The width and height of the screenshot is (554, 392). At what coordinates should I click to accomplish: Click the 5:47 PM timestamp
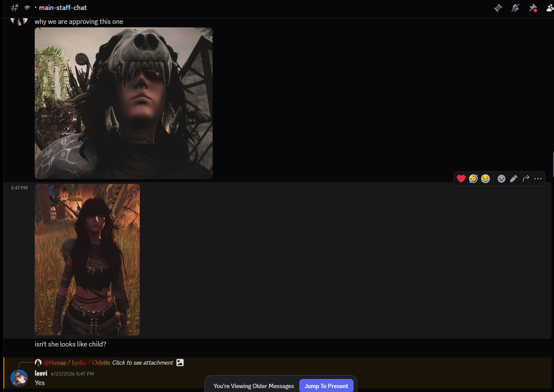(19, 188)
